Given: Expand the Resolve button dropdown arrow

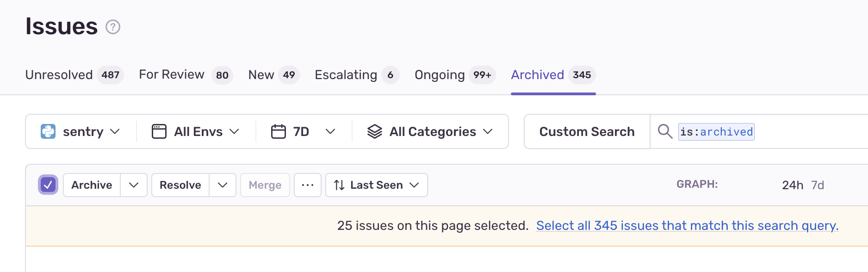Looking at the screenshot, I should click(223, 185).
